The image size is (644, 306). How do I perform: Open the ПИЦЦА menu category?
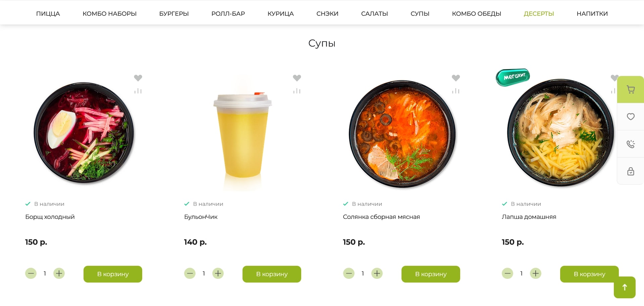pyautogui.click(x=48, y=14)
